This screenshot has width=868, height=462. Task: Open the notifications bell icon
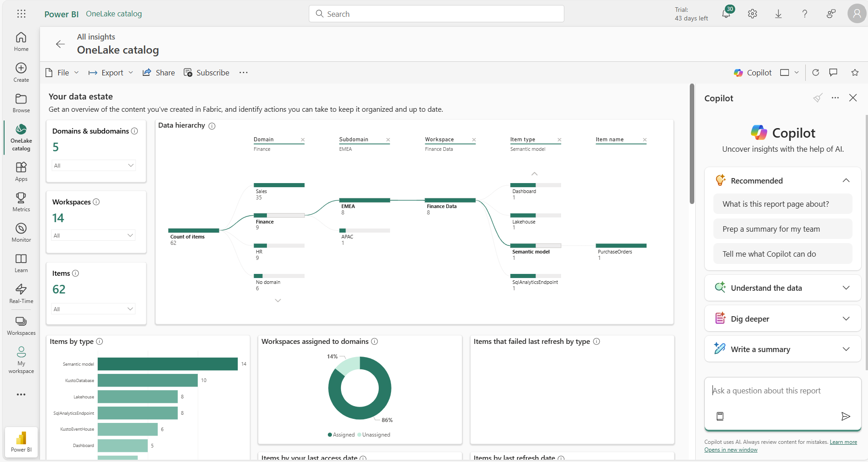727,14
